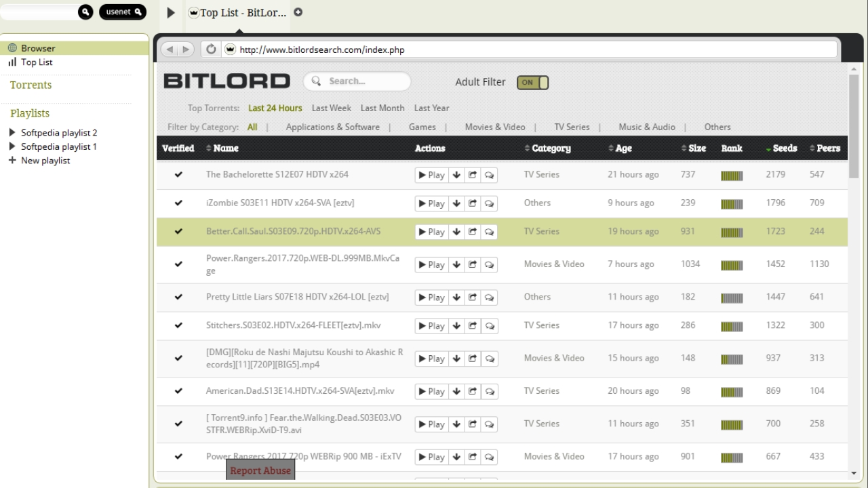Download American.Dad.S13E14 torrent
Screen dimensions: 868x488
pyautogui.click(x=456, y=392)
